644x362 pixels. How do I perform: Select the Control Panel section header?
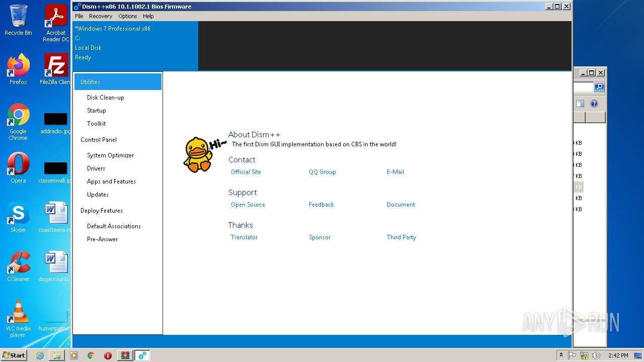99,140
